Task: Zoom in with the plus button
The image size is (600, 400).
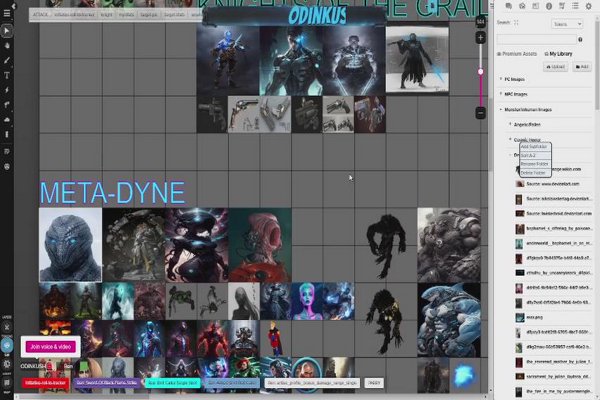Action: tap(481, 38)
